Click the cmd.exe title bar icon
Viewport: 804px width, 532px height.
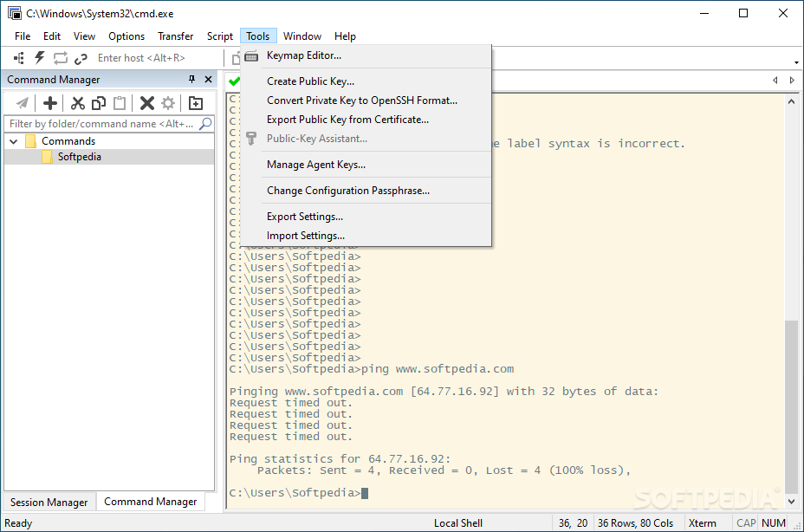pos(15,13)
